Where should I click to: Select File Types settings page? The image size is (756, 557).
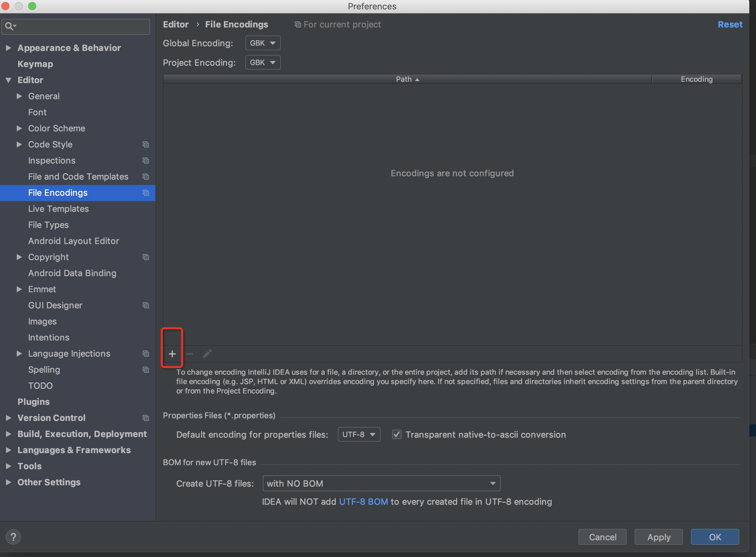49,225
